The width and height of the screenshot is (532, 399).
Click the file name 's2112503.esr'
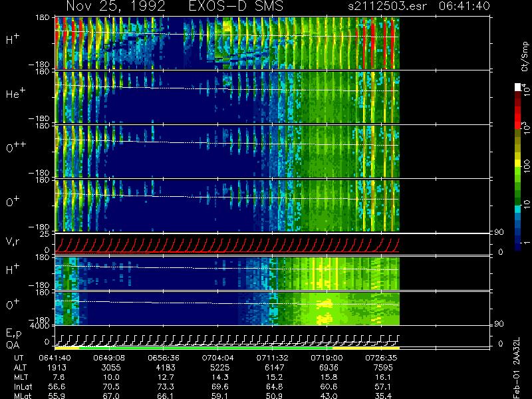(x=387, y=6)
